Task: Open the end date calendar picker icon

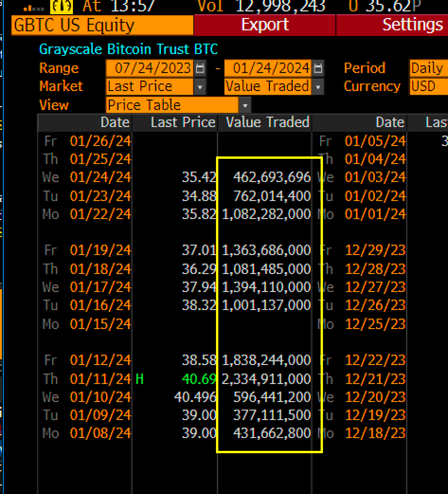Action: click(318, 68)
